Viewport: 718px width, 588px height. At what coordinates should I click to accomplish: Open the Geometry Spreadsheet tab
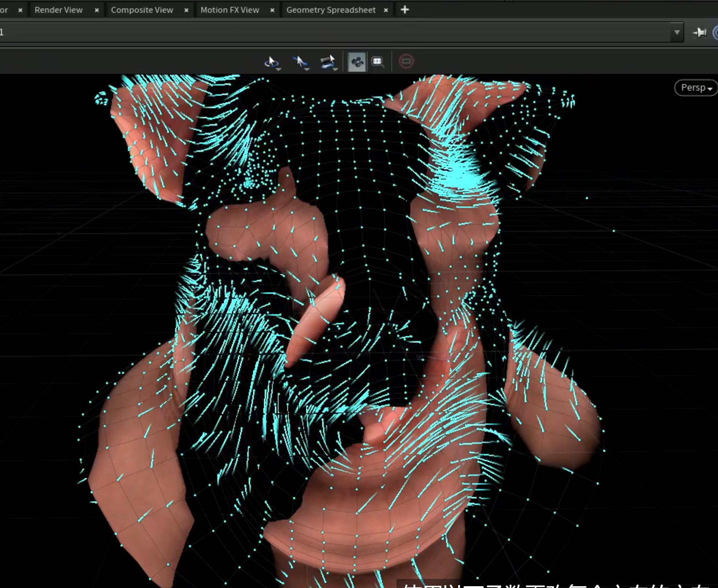331,10
